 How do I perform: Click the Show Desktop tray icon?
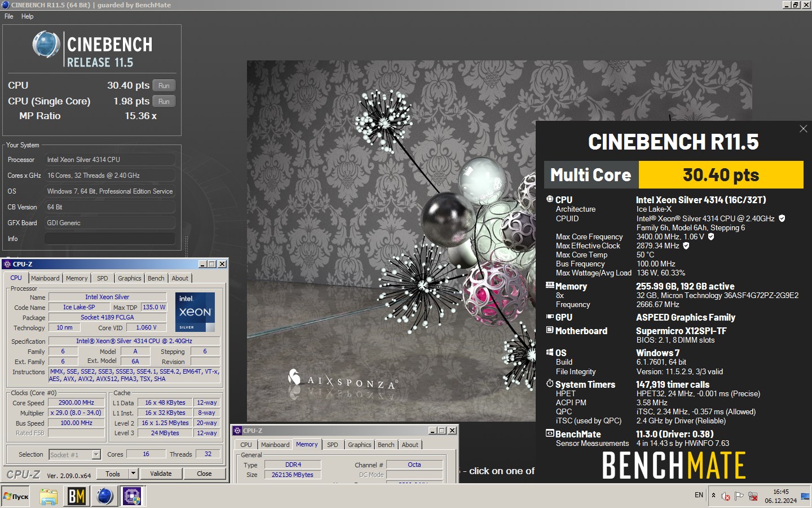806,497
